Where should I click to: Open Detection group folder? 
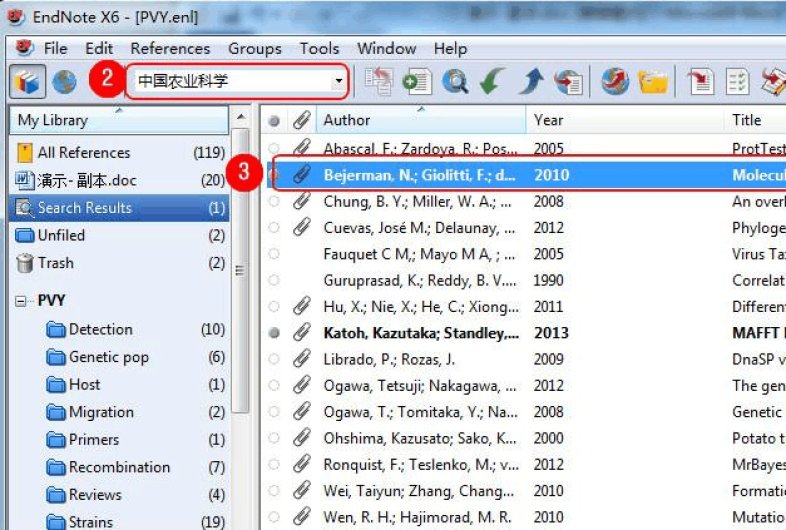pyautogui.click(x=134, y=329)
